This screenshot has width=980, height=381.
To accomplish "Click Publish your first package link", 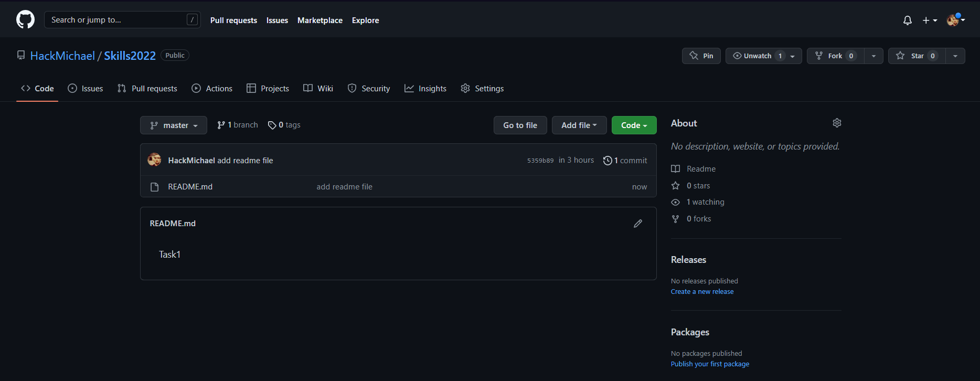I will point(710,364).
